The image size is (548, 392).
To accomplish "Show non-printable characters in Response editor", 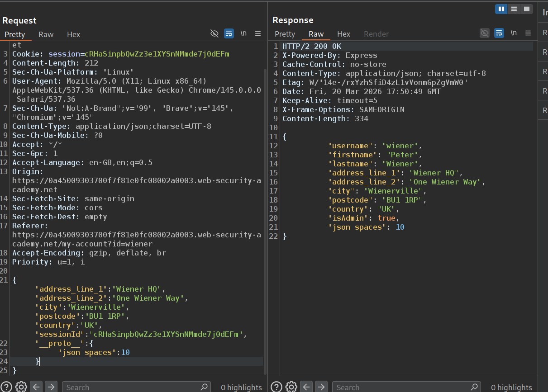I will pos(514,33).
